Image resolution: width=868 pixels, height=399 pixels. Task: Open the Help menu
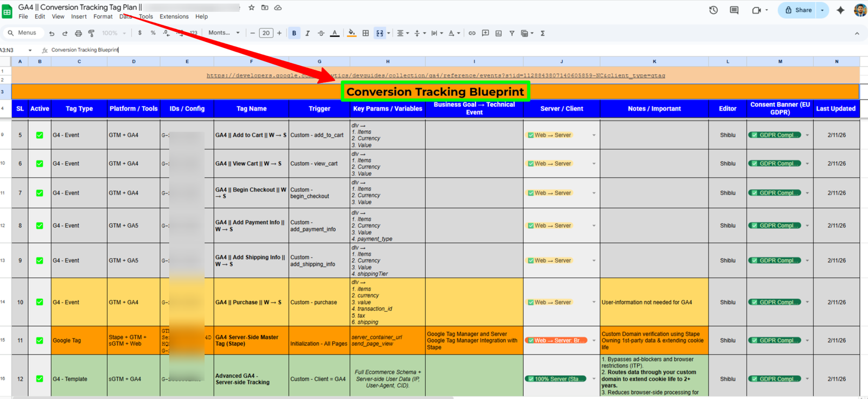pyautogui.click(x=202, y=17)
